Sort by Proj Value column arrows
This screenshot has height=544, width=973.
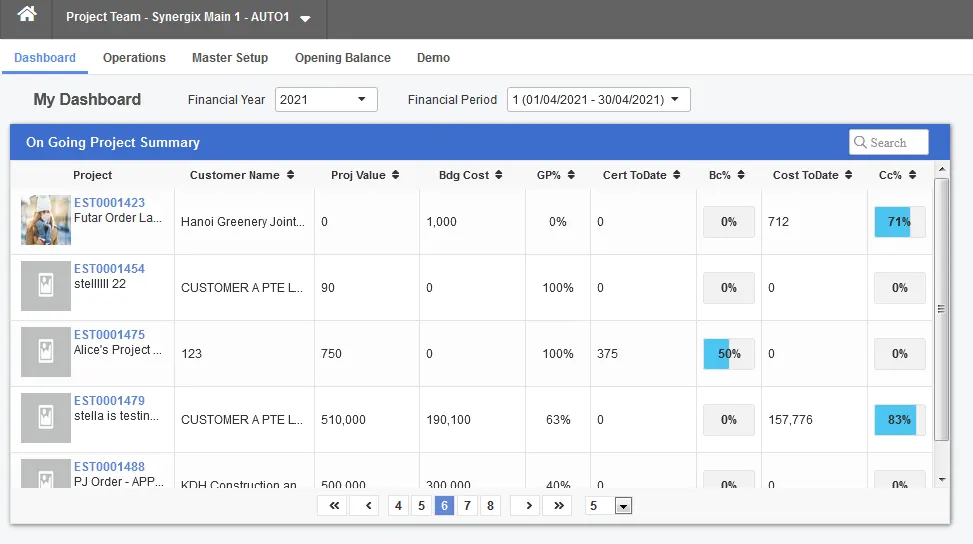click(x=395, y=175)
